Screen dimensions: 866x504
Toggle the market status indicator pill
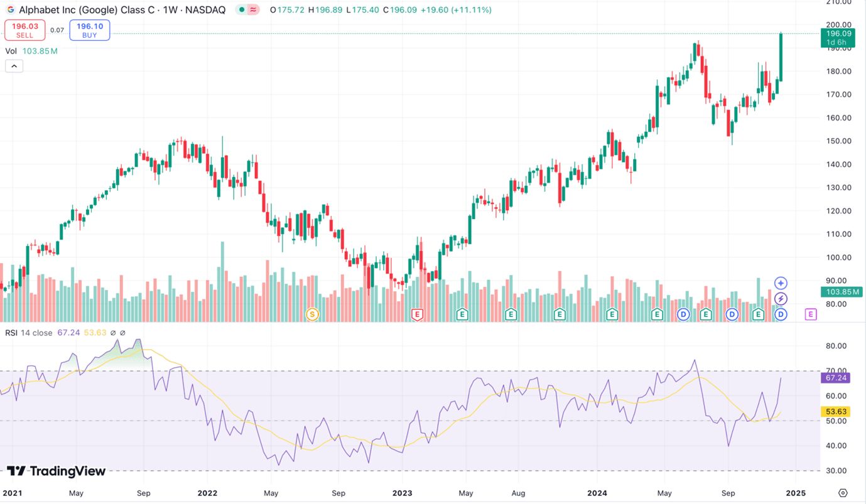coord(247,9)
